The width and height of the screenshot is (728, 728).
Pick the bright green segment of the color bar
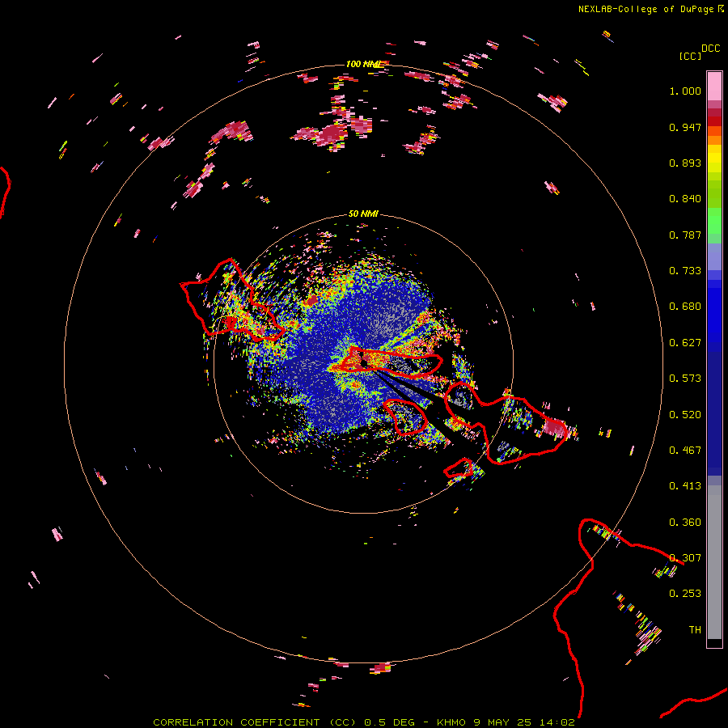click(714, 221)
